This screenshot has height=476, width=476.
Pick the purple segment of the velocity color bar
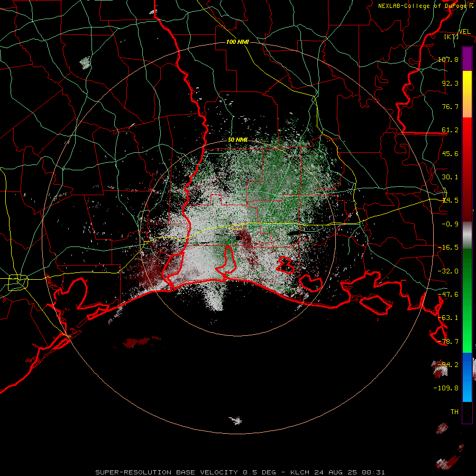[x=467, y=59]
